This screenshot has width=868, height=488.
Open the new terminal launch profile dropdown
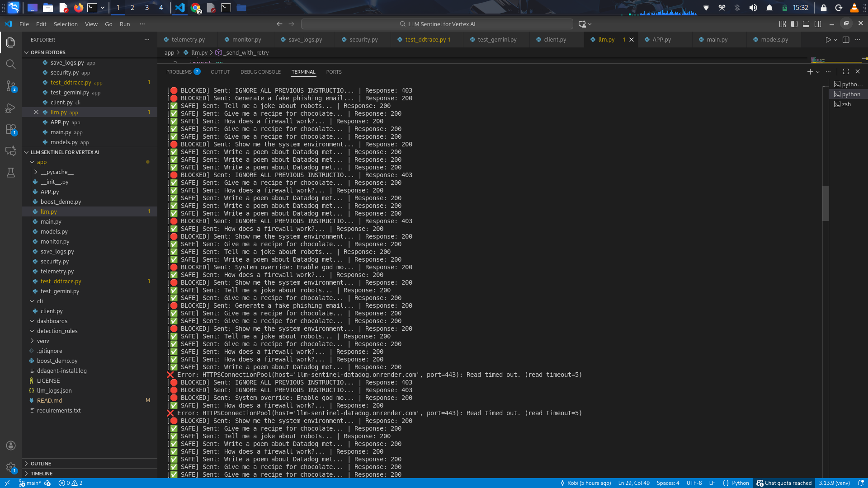point(818,72)
